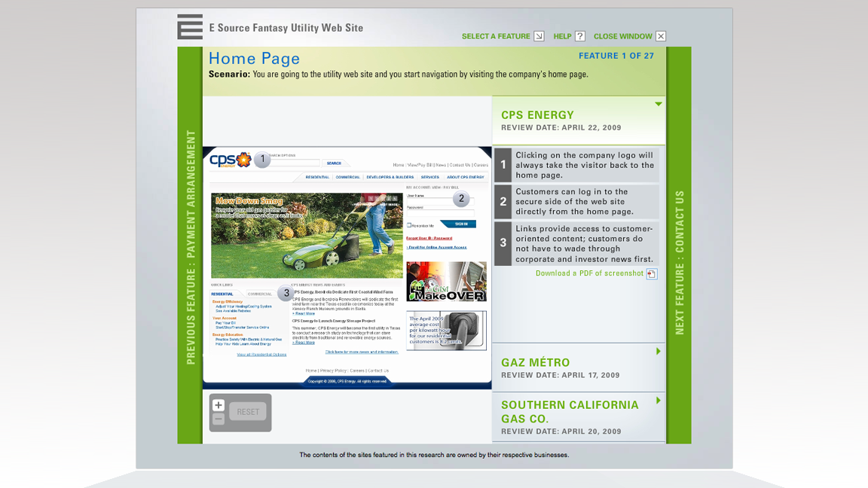
Task: Click the arrow icon beside Select a Feature
Action: [x=539, y=36]
